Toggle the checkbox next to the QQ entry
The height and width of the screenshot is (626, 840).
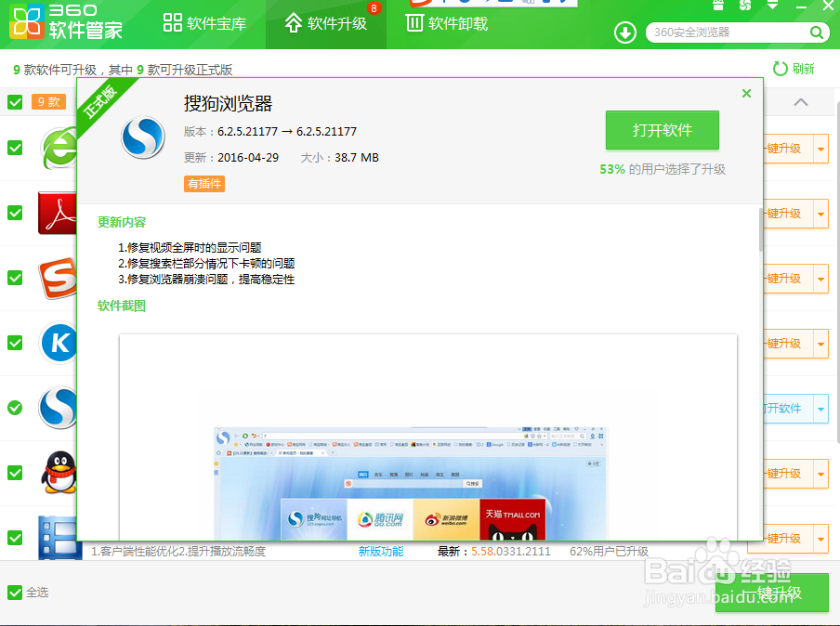14,472
